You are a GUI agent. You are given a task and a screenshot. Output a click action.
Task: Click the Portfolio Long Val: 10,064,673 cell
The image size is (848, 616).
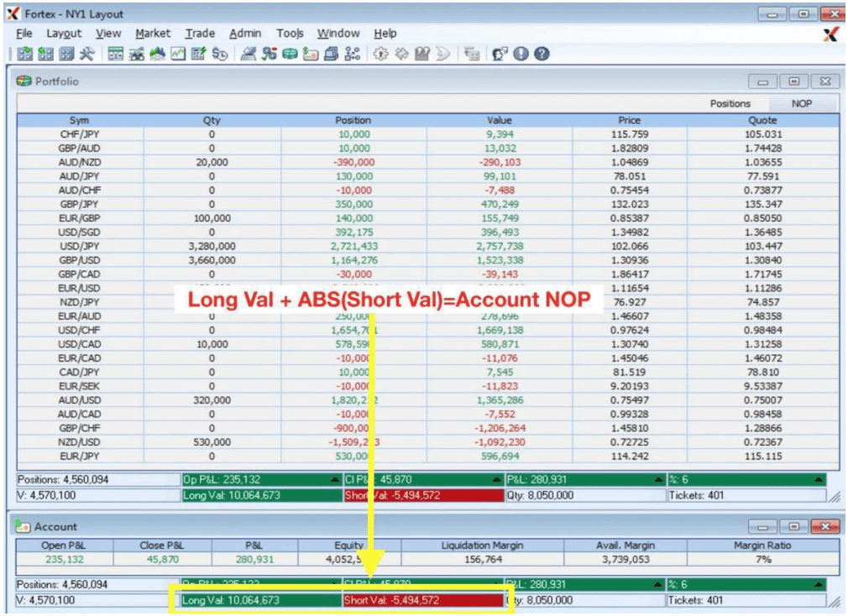tap(262, 495)
